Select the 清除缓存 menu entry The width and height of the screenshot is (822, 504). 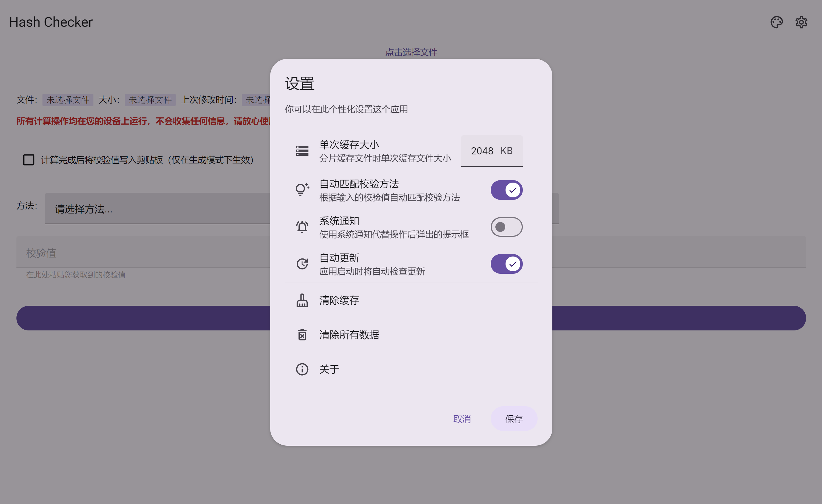(x=339, y=300)
